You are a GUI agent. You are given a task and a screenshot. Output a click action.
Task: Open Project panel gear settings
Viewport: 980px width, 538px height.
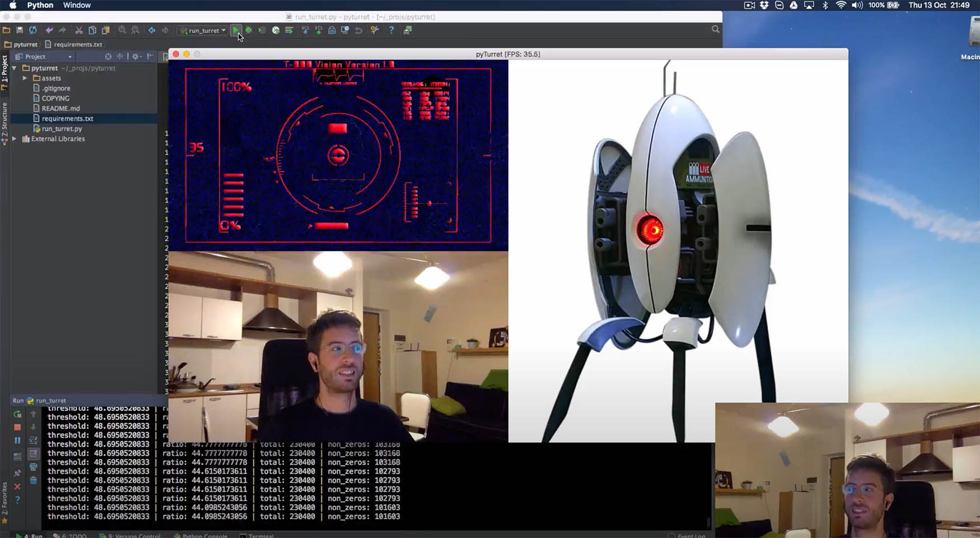(x=136, y=57)
